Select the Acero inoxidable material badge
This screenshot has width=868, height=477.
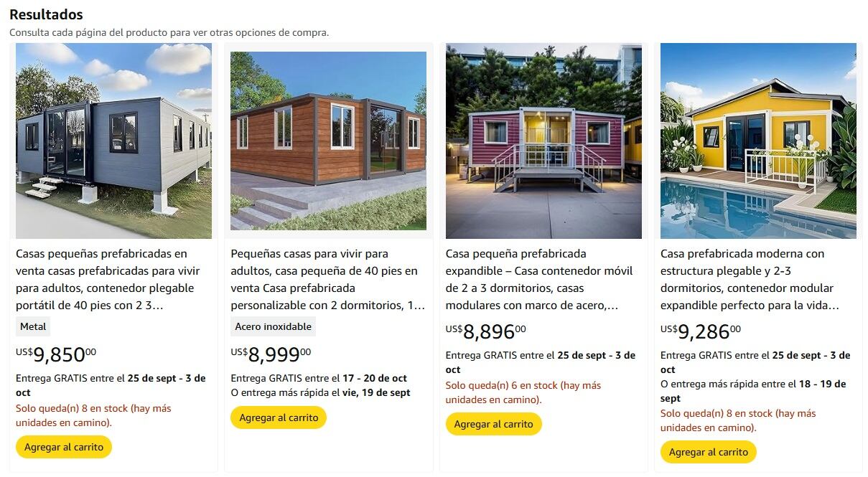273,326
